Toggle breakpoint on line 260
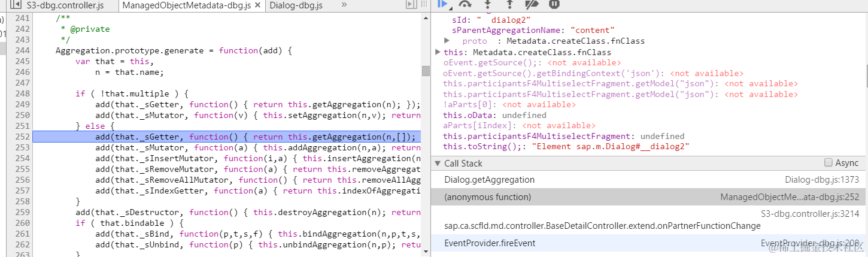 click(x=22, y=223)
